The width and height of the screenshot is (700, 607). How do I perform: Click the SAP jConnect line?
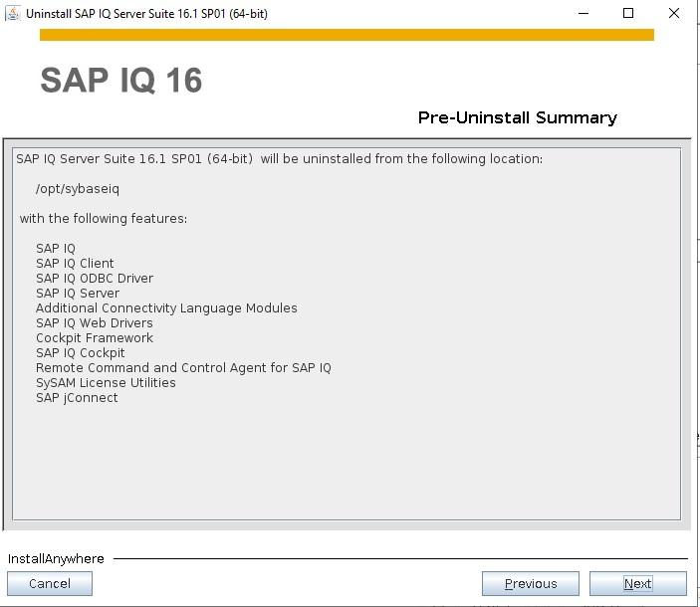(77, 398)
